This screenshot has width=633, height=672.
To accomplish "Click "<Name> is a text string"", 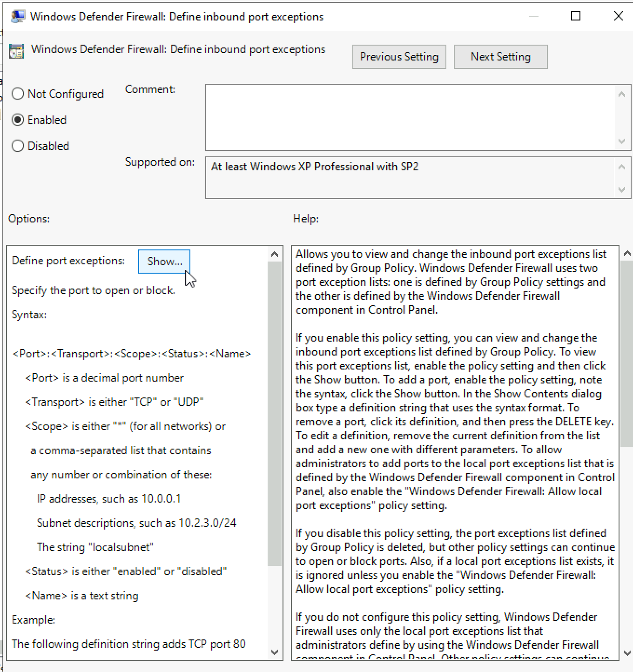I will (82, 596).
